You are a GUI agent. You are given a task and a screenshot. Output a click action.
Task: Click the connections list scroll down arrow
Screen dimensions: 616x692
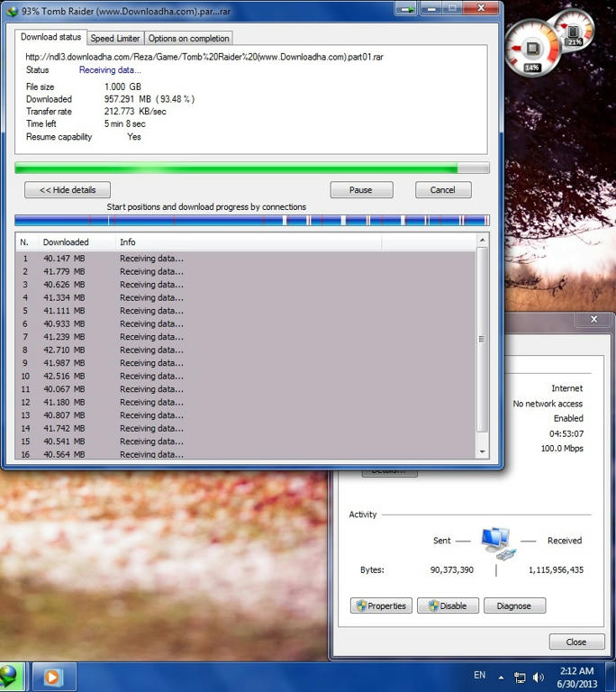(482, 451)
